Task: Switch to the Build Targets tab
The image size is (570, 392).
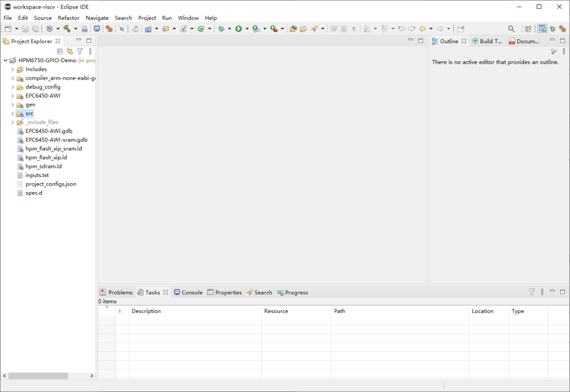Action: click(487, 41)
